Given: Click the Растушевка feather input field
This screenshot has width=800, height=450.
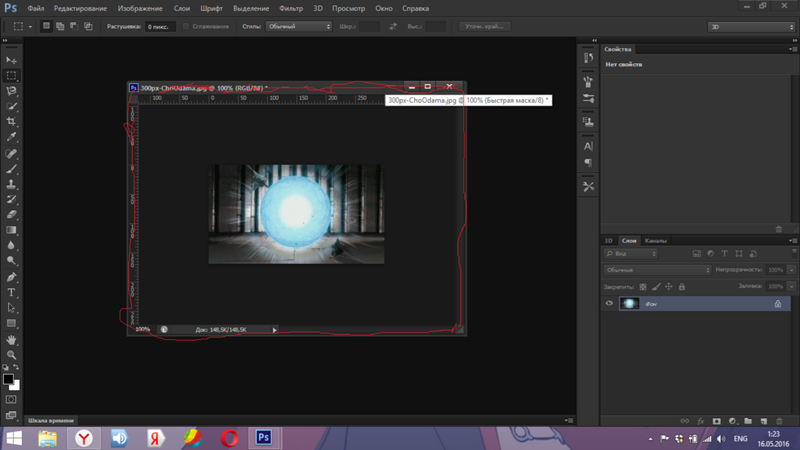Looking at the screenshot, I should tap(160, 27).
